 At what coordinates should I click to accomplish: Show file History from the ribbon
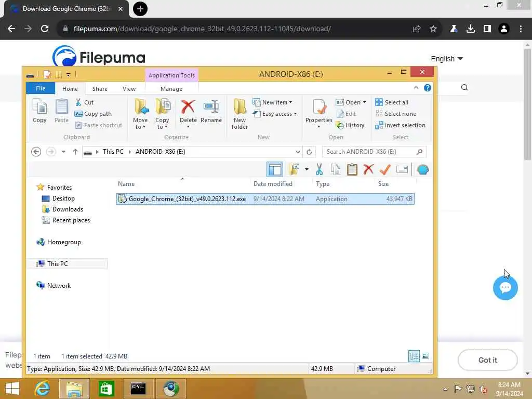pyautogui.click(x=350, y=125)
